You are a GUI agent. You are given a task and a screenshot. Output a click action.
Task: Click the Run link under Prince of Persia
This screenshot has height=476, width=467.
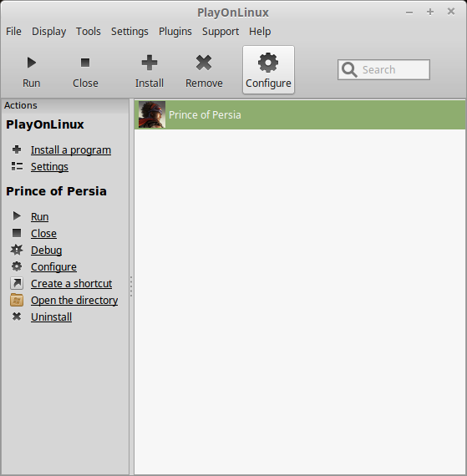(x=40, y=217)
